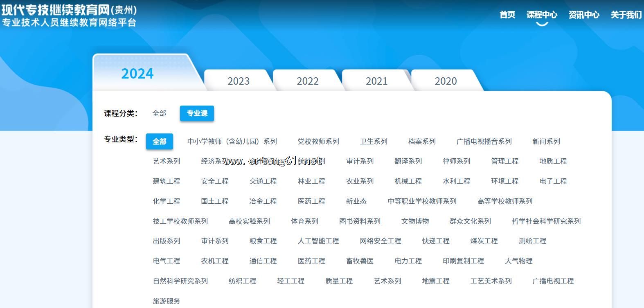Go to 资讯中心 in top navigation
This screenshot has height=308, width=644.
coord(583,15)
